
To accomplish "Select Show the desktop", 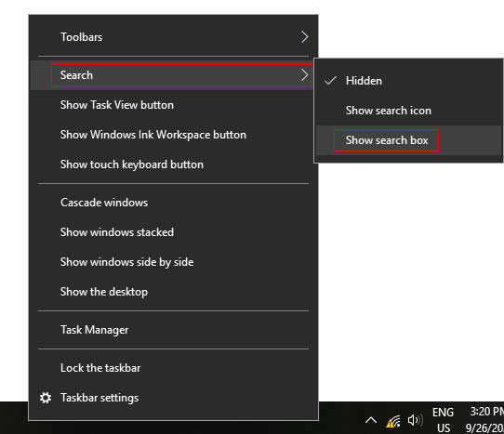I will pos(174,292).
